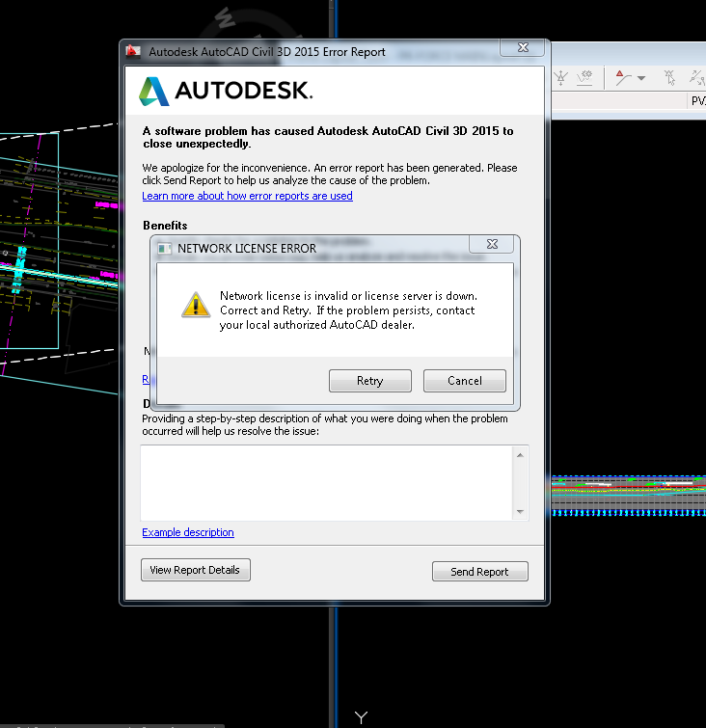Viewport: 706px width, 728px height.
Task: Click Cancel in Network License Error dialog
Action: point(465,381)
